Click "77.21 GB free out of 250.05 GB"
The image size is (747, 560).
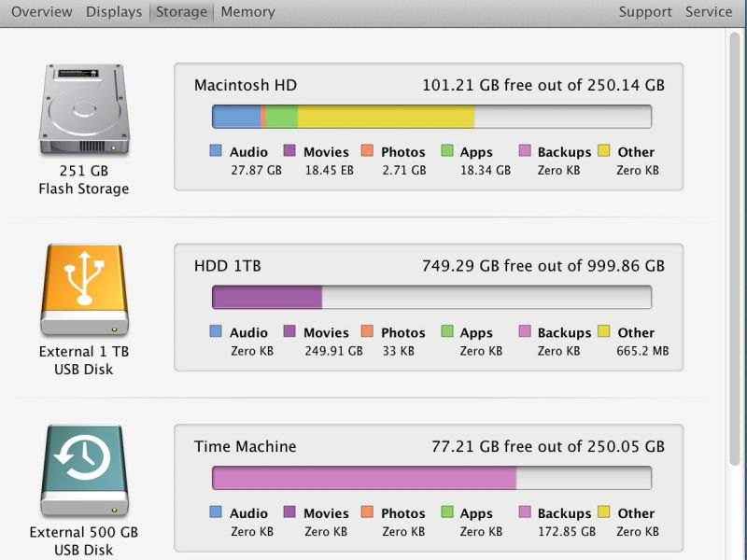point(548,447)
